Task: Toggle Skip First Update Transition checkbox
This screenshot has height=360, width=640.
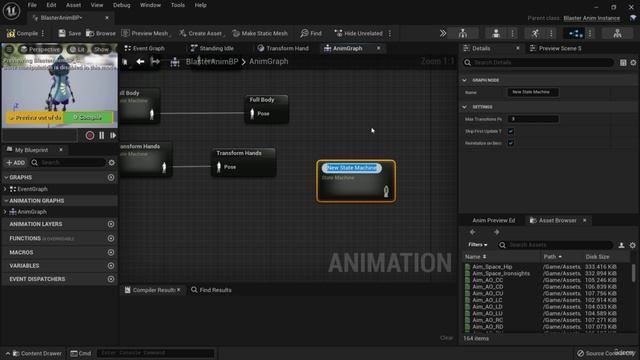Action: point(511,131)
